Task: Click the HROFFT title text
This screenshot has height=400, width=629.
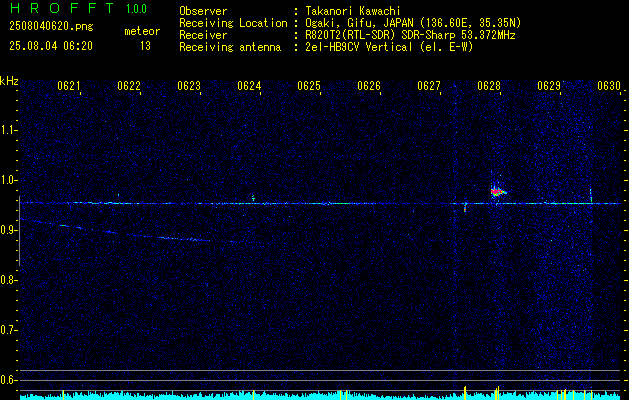Action: pyautogui.click(x=62, y=8)
